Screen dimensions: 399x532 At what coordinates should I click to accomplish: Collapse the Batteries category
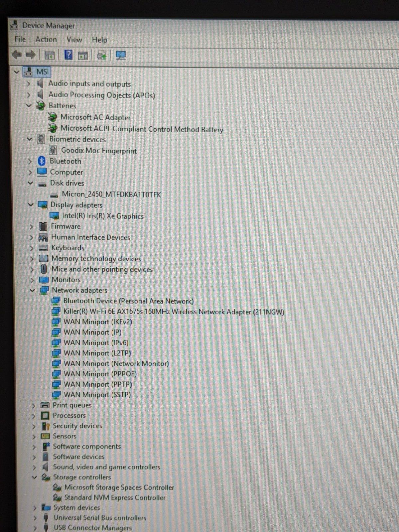29,106
